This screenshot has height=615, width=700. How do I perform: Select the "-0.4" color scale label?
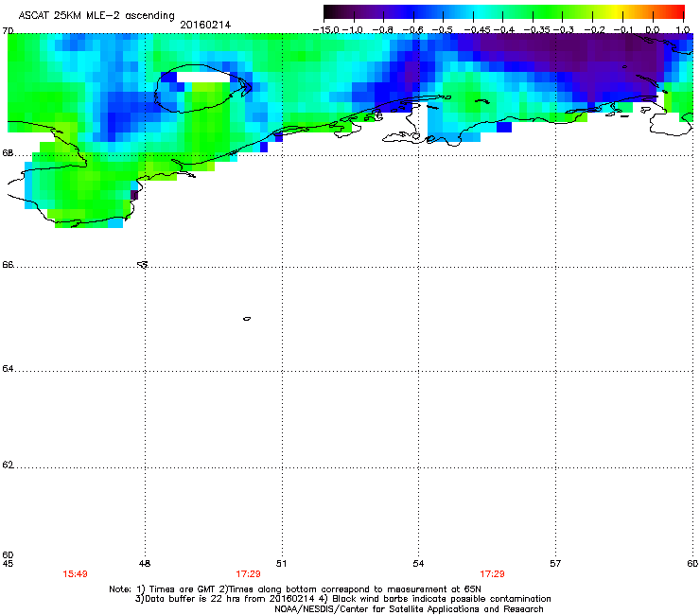tap(504, 30)
